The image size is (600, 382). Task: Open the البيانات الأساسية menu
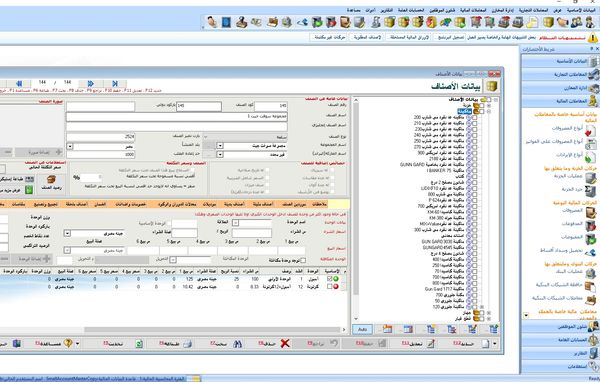581,10
